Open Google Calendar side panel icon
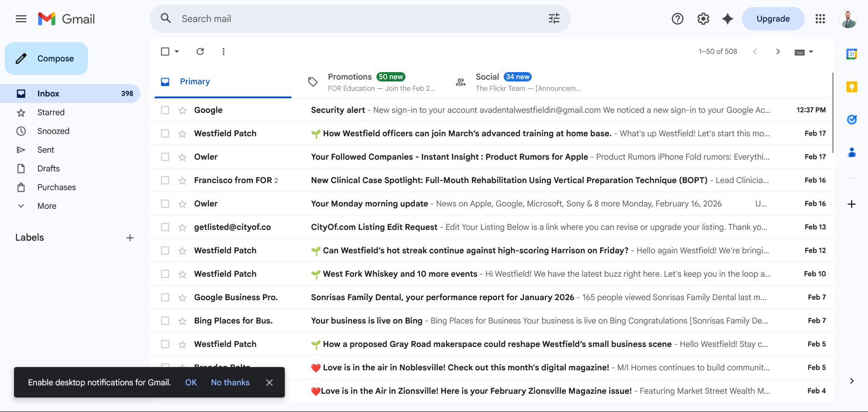 pos(852,54)
